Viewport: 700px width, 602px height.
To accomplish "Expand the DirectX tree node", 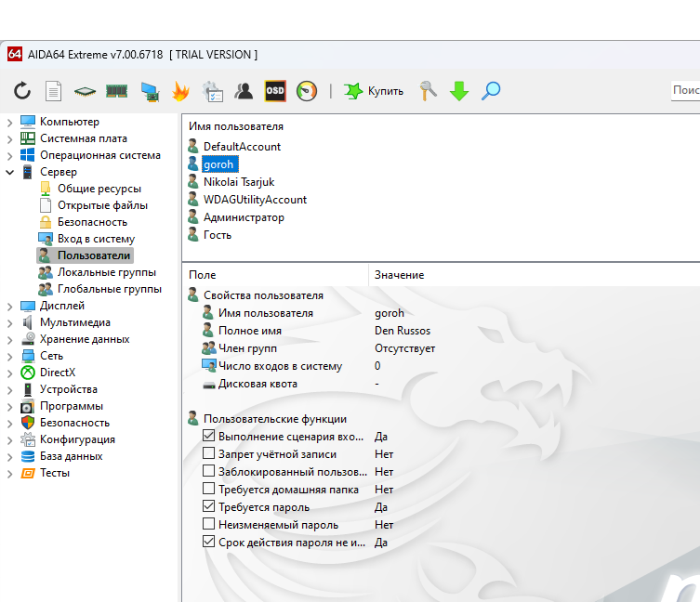I will click(x=10, y=373).
